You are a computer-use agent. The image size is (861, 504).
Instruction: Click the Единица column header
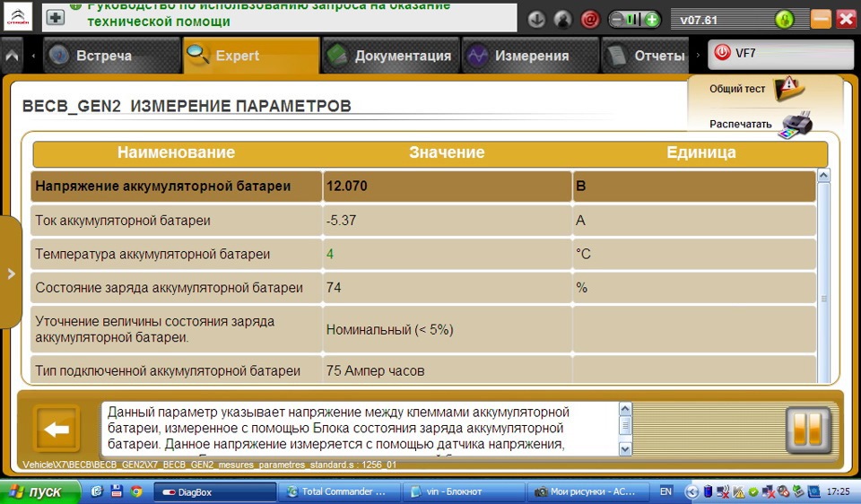701,152
